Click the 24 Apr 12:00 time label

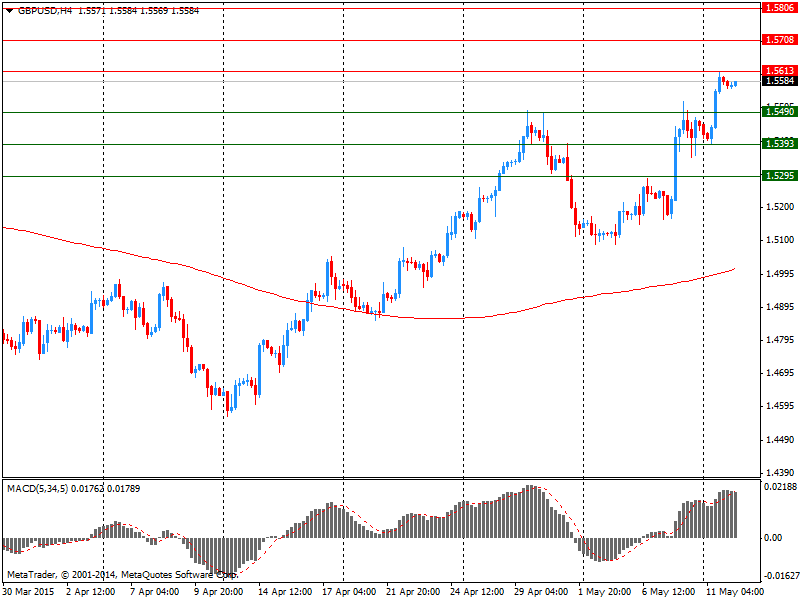(477, 592)
